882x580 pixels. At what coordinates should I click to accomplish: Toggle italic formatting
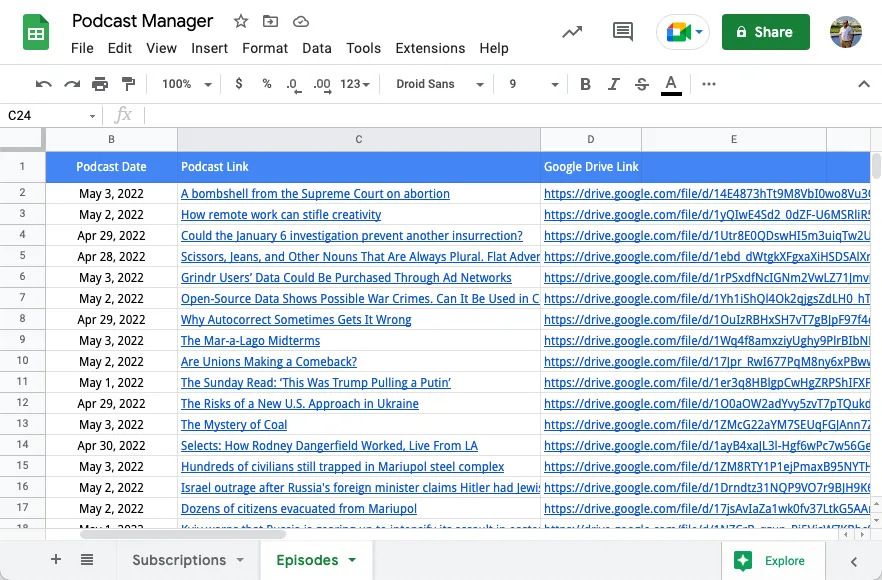point(613,84)
